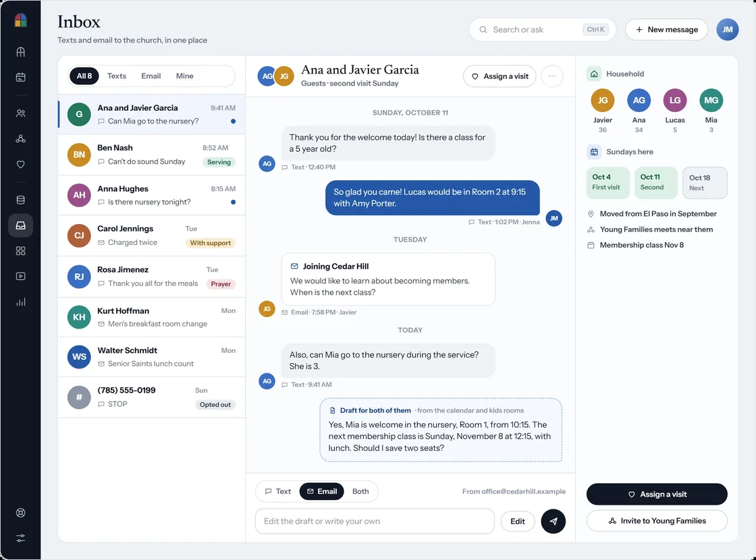The height and width of the screenshot is (560, 756).
Task: Click the Oct 11 Second visit card
Action: tap(655, 182)
